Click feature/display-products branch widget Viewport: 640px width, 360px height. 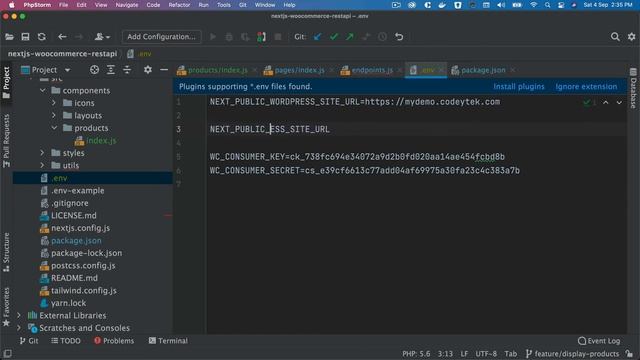[x=572, y=353]
